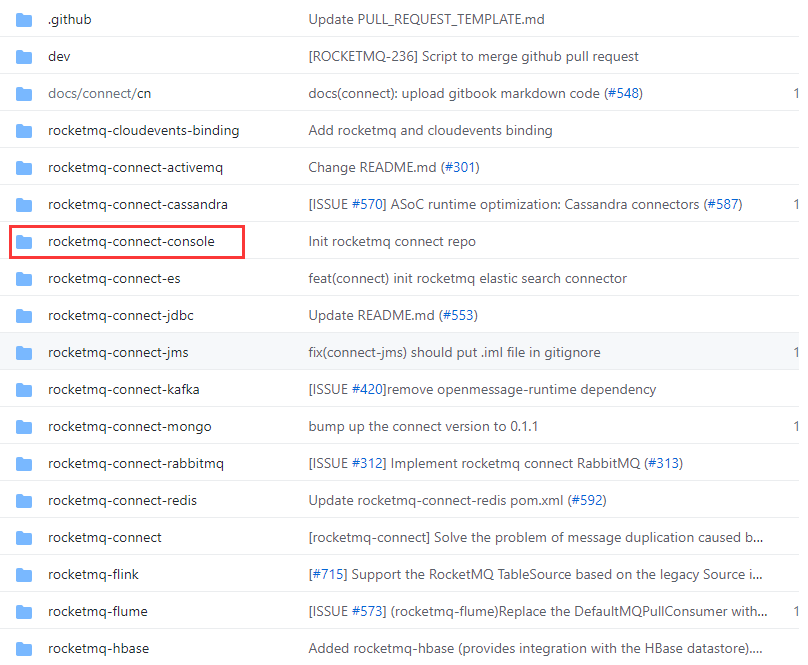Open the .github folder

coord(70,20)
